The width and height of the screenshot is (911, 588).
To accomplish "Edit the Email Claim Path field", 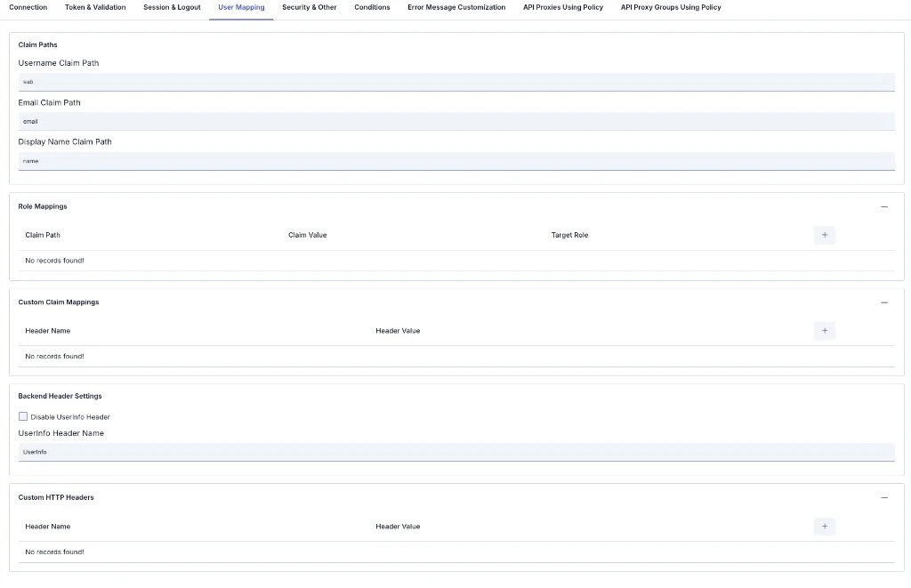I will click(455, 121).
